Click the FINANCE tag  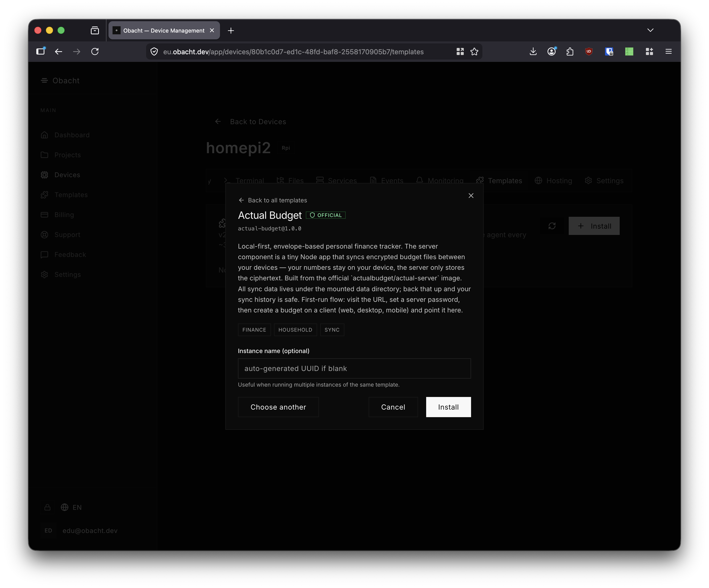(x=254, y=330)
